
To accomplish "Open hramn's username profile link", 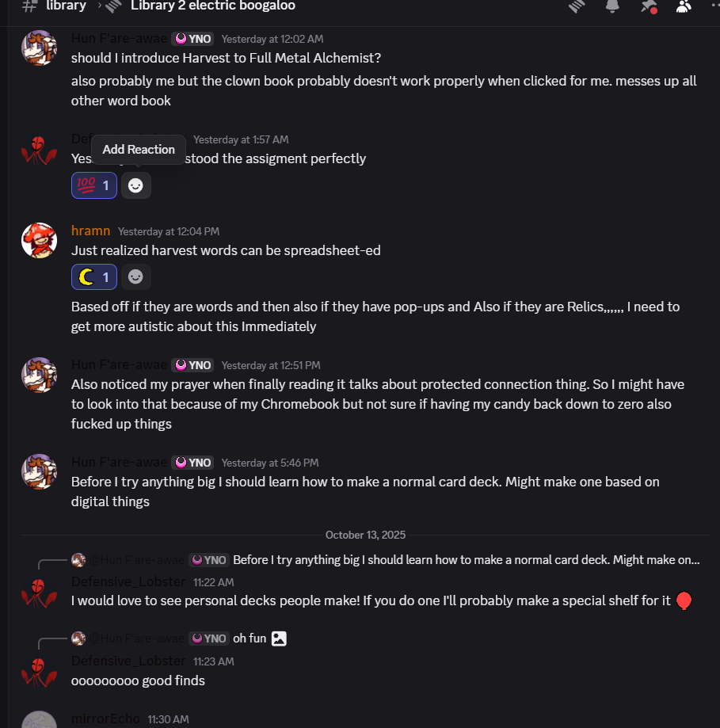I will (91, 231).
